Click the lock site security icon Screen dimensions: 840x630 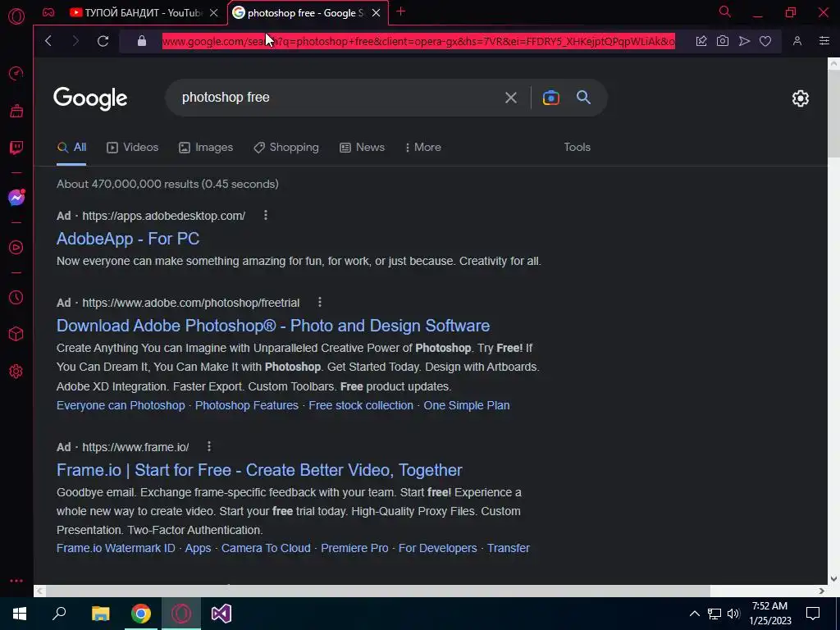(x=142, y=41)
